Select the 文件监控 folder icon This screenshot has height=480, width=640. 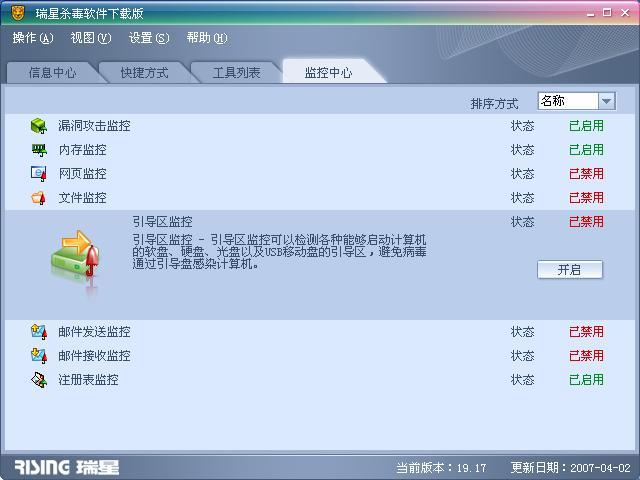[x=39, y=198]
